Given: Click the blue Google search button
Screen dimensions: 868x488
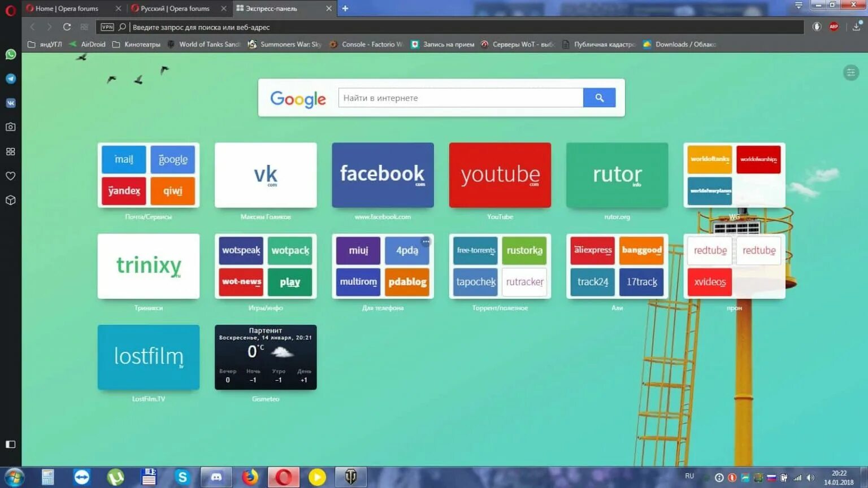Looking at the screenshot, I should point(599,98).
